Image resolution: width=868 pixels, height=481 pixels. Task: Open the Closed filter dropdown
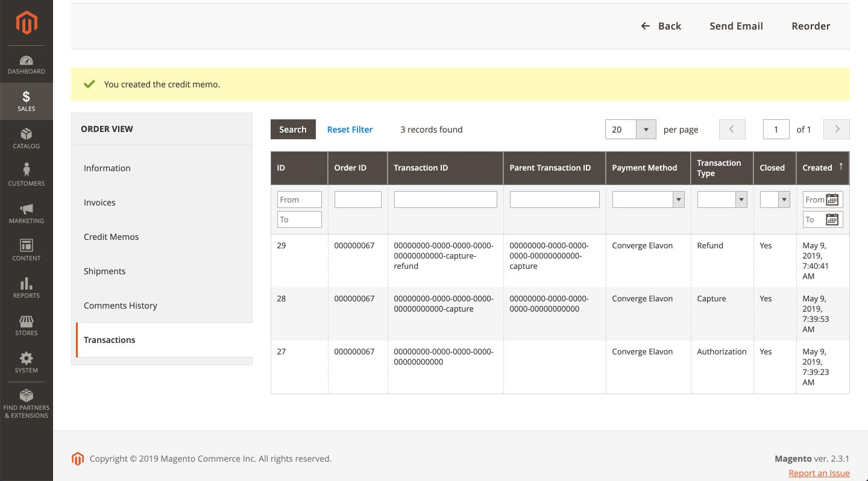775,200
